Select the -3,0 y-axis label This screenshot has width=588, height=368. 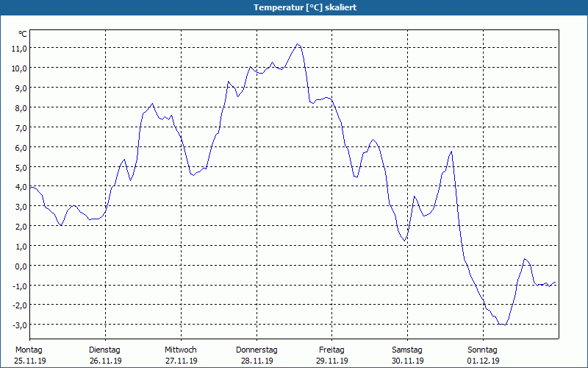pos(20,325)
